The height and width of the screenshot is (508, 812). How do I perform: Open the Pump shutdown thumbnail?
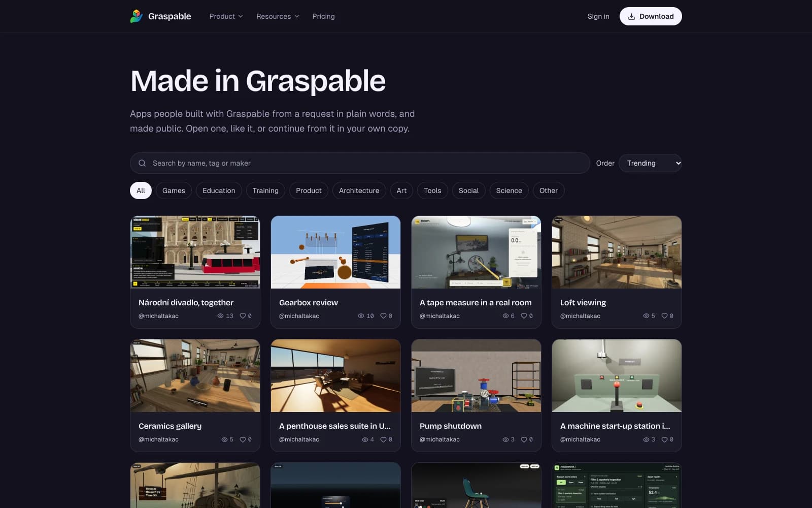[476, 375]
